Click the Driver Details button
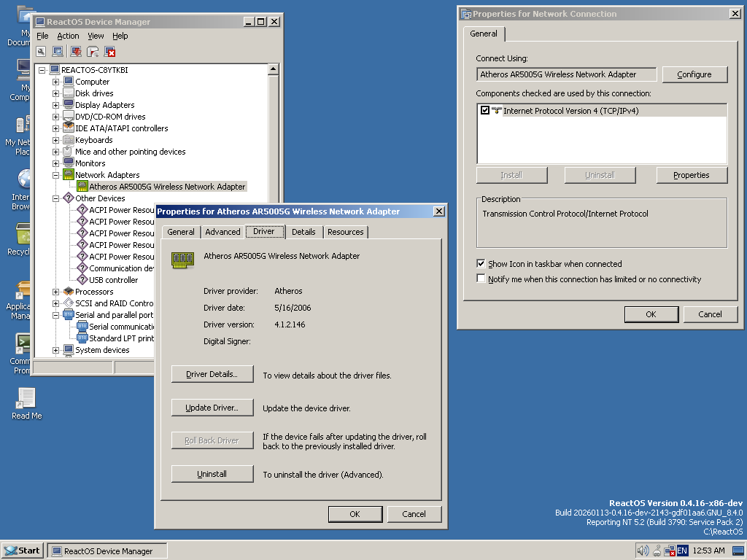Screen dimensions: 747x560 pyautogui.click(x=212, y=373)
